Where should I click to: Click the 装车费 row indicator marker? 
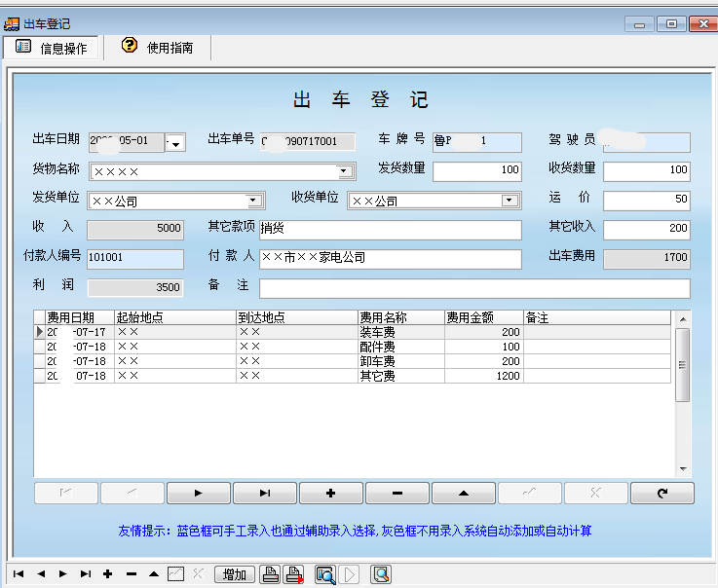(40, 332)
